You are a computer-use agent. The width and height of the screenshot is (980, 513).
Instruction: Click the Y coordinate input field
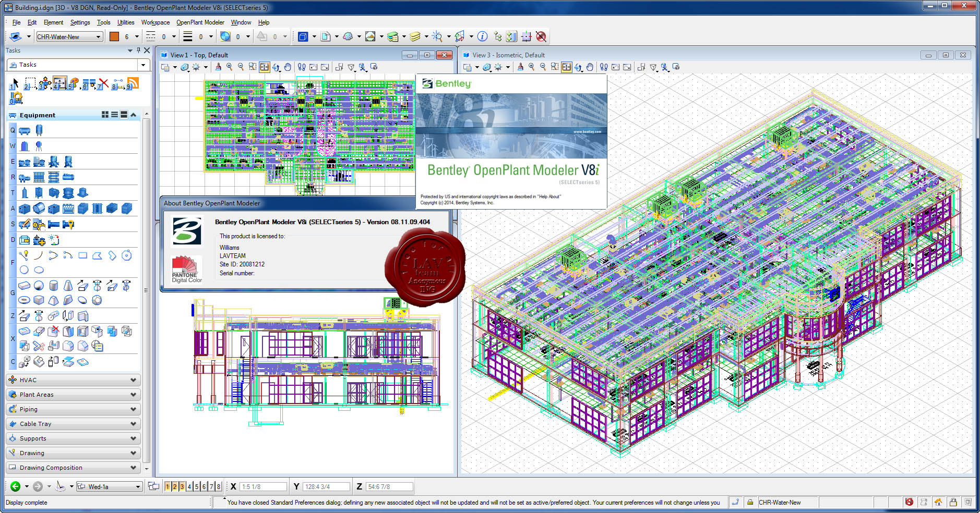[326, 486]
